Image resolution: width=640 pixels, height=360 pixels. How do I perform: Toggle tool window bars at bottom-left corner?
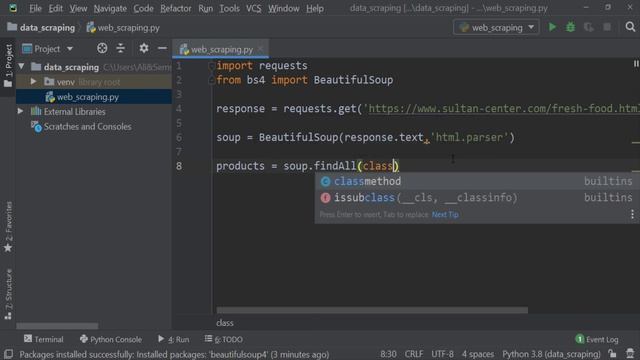pyautogui.click(x=8, y=354)
